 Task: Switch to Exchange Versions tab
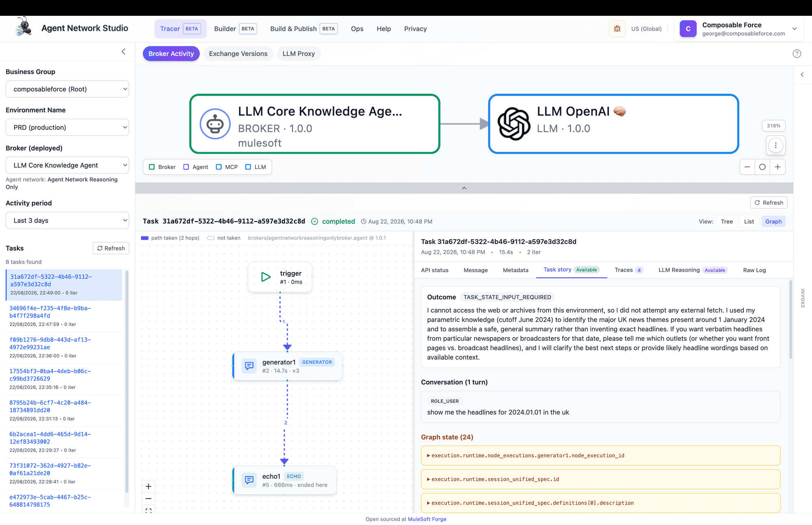pos(238,54)
